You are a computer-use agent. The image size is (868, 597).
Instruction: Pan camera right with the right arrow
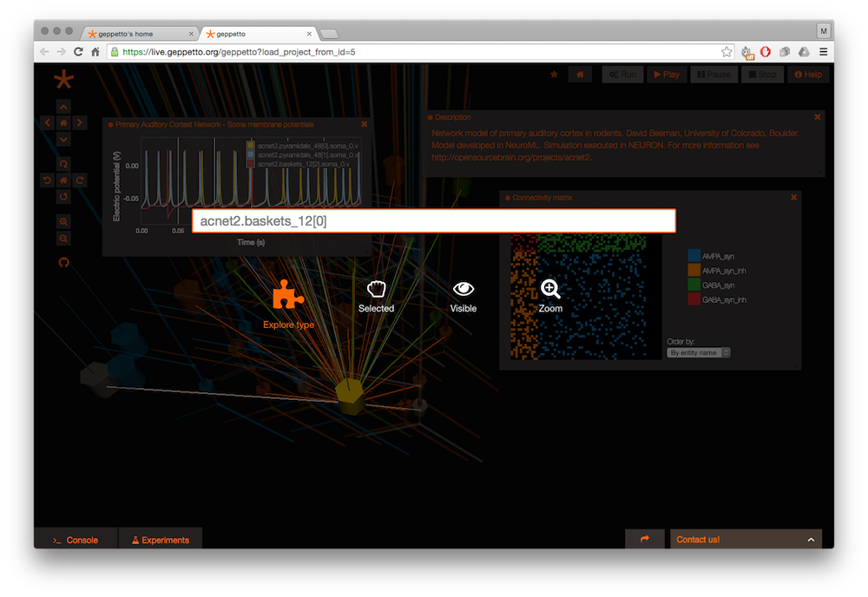tap(80, 122)
